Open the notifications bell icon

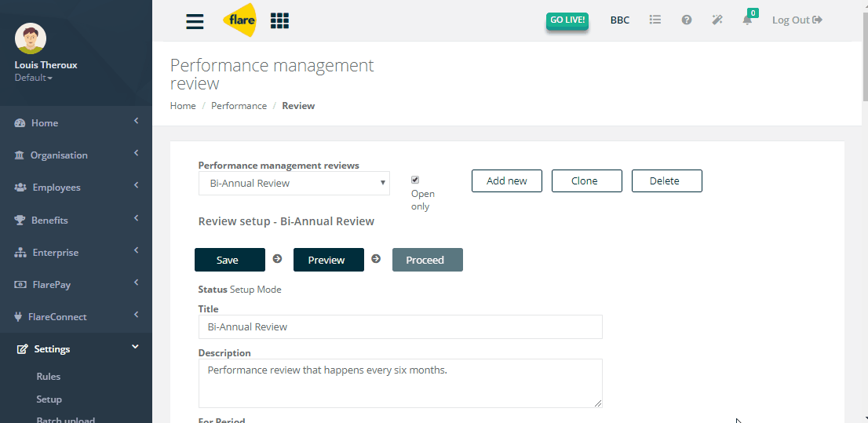pyautogui.click(x=747, y=20)
